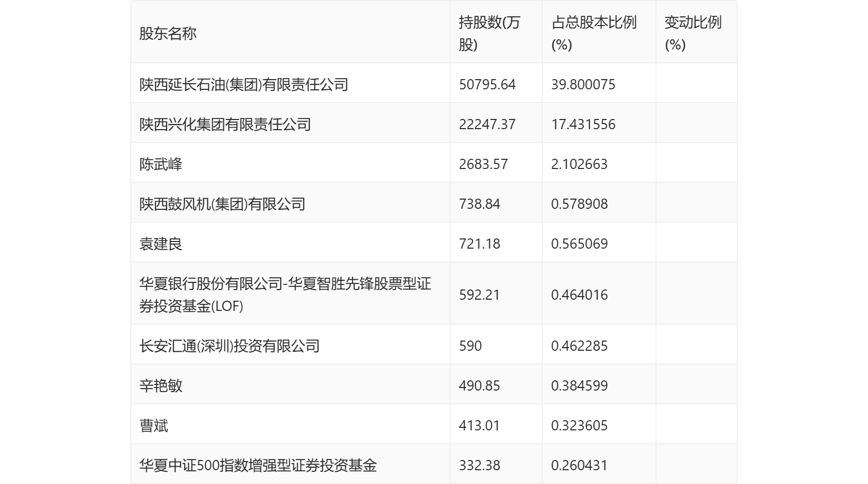Click the value 413.01
The width and height of the screenshot is (868, 484).
tap(479, 425)
